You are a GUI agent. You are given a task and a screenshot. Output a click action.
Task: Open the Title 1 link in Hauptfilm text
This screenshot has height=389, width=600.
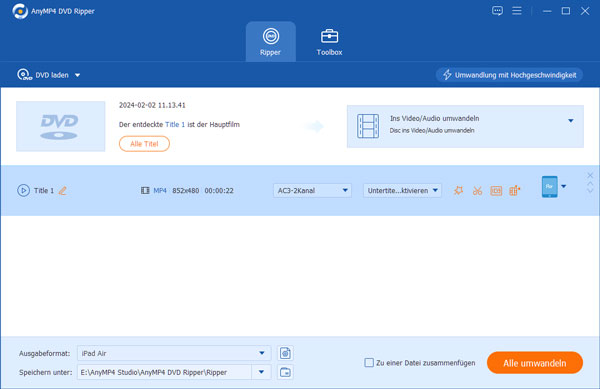175,124
